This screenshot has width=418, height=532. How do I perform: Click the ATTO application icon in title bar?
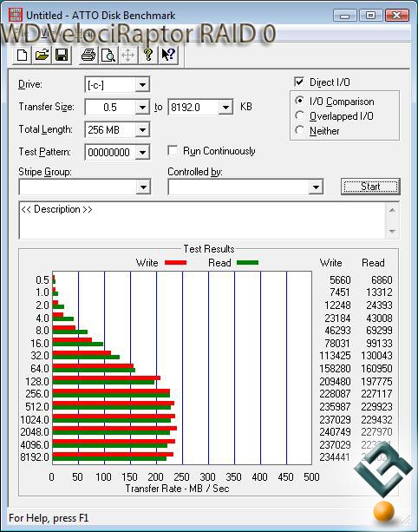[15, 15]
